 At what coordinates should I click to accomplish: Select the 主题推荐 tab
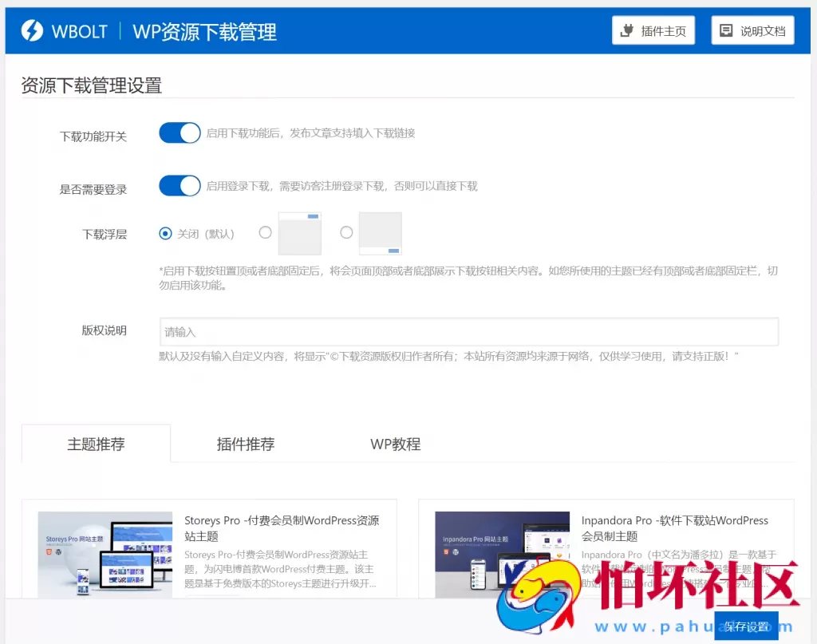pos(96,444)
